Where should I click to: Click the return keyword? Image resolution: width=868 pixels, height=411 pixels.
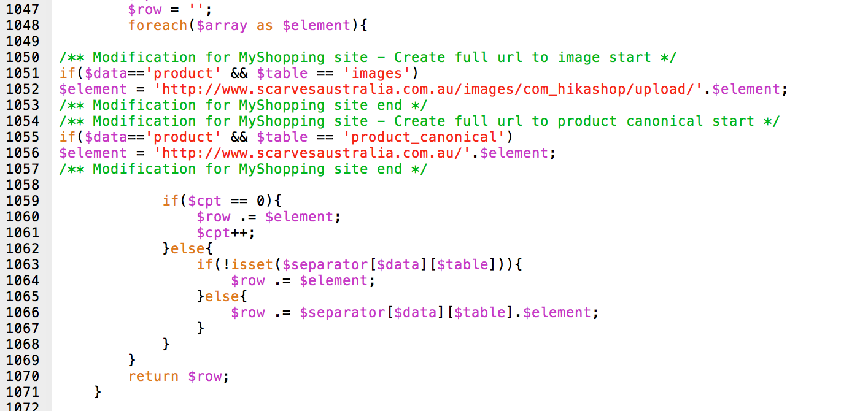point(153,376)
